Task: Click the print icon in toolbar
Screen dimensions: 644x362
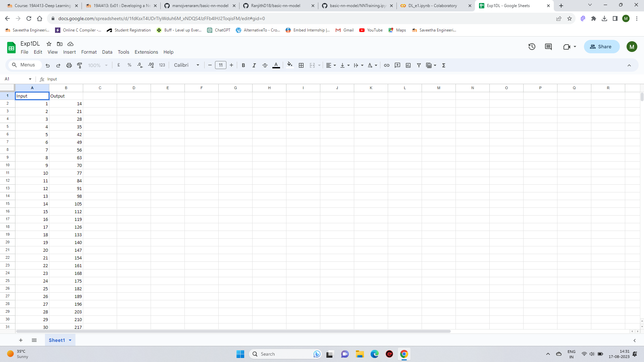Action: pos(69,65)
